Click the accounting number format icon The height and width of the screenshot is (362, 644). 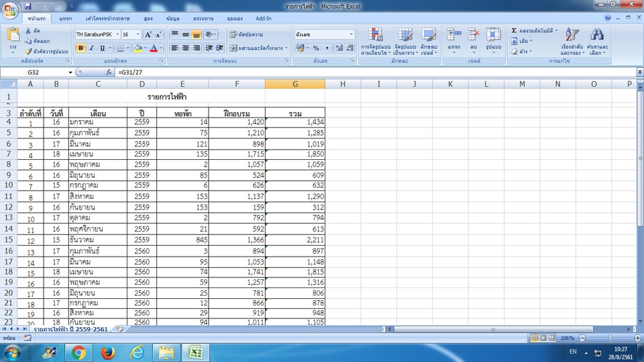(x=300, y=48)
